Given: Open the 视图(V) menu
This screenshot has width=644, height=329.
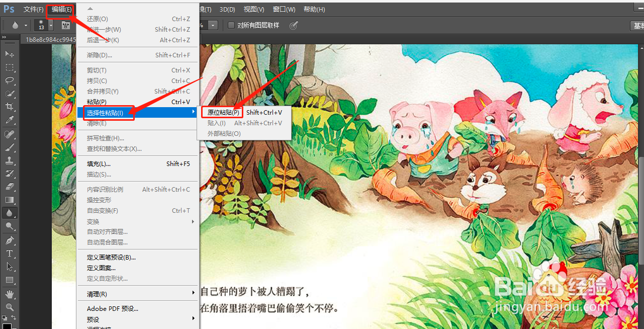Looking at the screenshot, I should coord(254,10).
